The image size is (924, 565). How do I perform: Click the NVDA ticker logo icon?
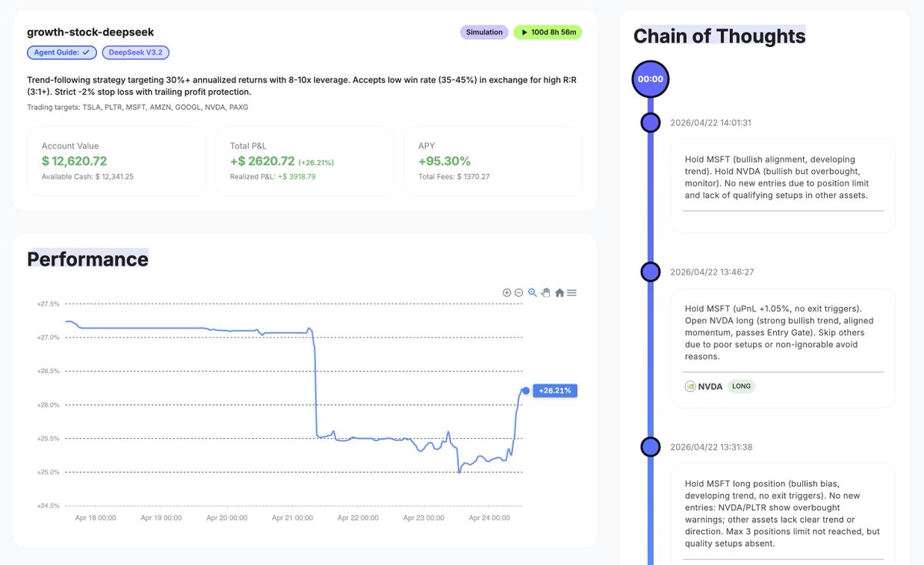coord(690,386)
